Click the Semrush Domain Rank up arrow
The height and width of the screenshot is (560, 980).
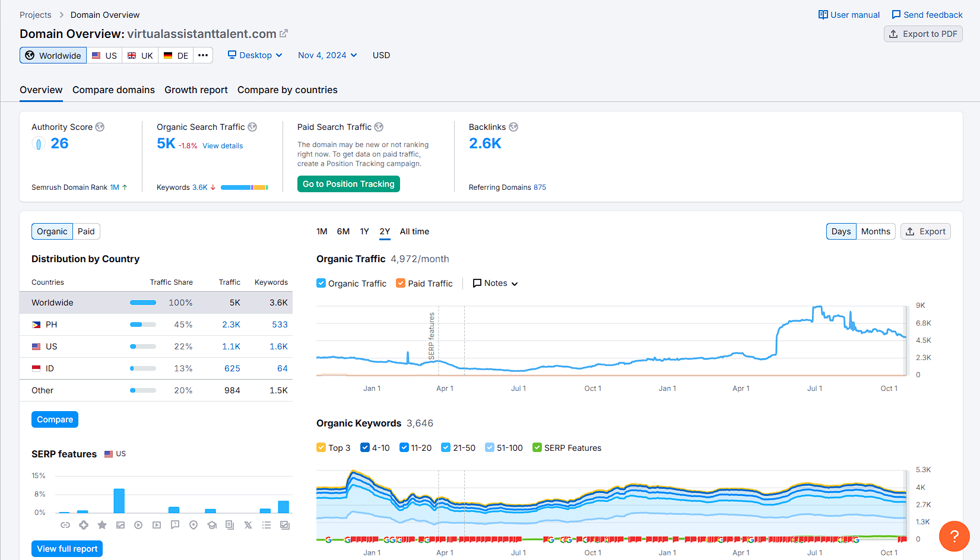coord(125,187)
